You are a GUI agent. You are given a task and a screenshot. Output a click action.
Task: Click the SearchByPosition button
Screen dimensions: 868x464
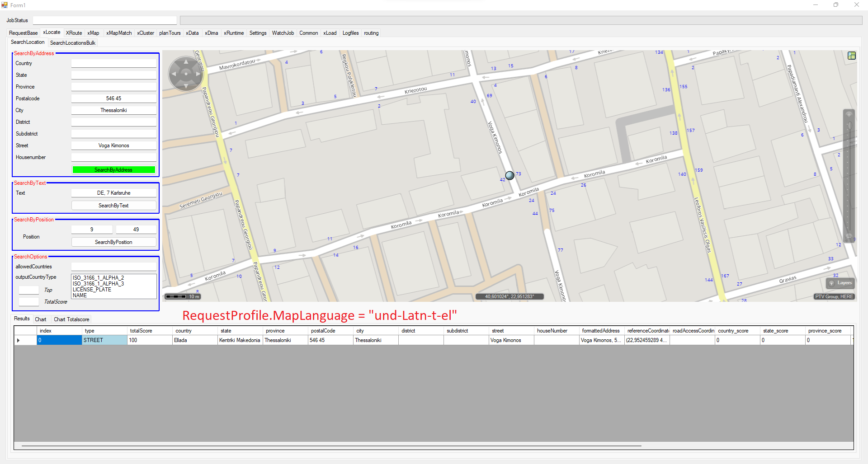[113, 242]
